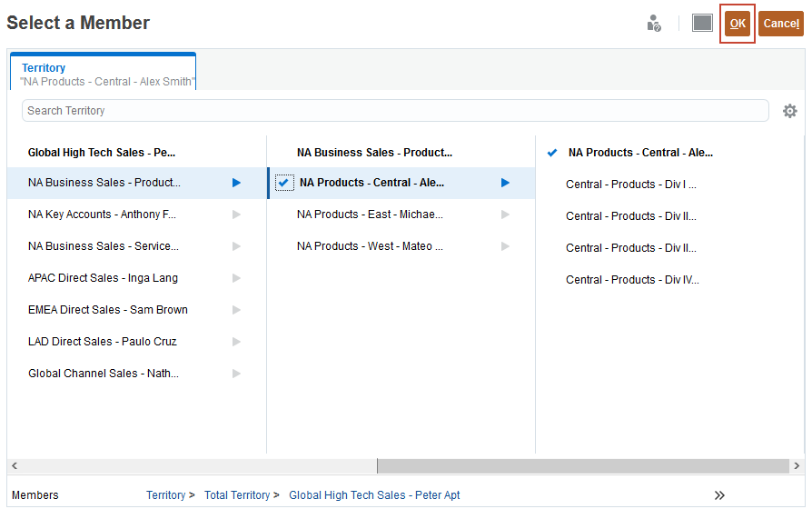Click the user help icon in header
Screen dimensions: 812x519
coord(654,24)
